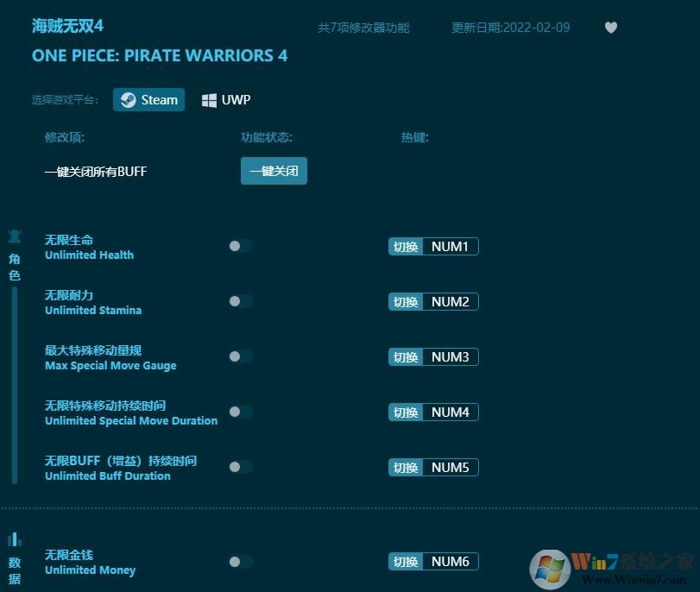Image resolution: width=700 pixels, height=592 pixels.
Task: Click the NUM3 hotkey field for Max Special Move Gauge
Action: [x=449, y=356]
